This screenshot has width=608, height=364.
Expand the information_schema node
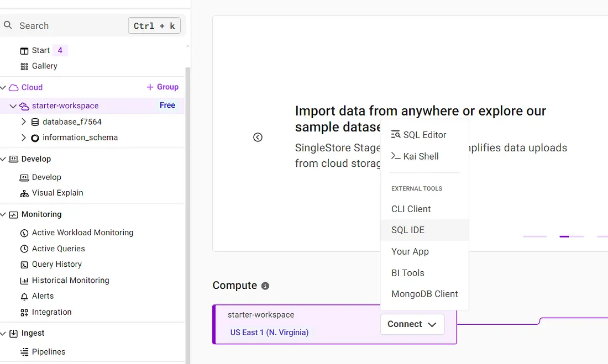tap(24, 138)
